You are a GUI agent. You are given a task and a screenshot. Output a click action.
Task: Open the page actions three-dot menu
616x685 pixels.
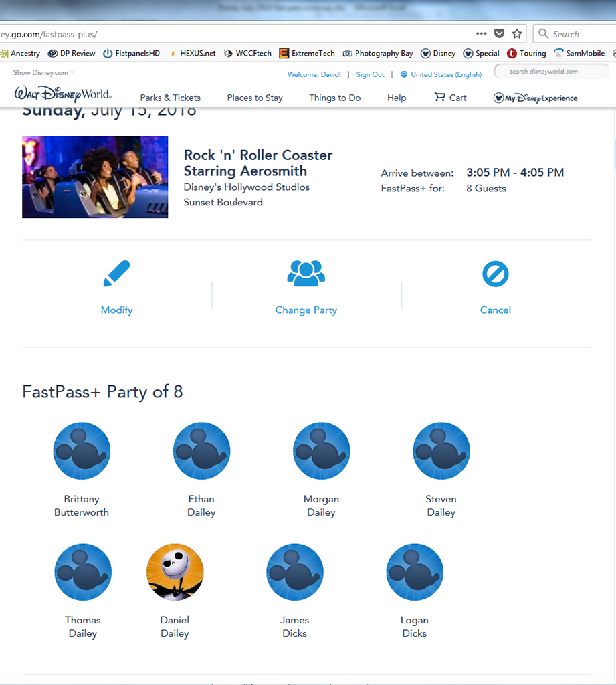click(481, 33)
